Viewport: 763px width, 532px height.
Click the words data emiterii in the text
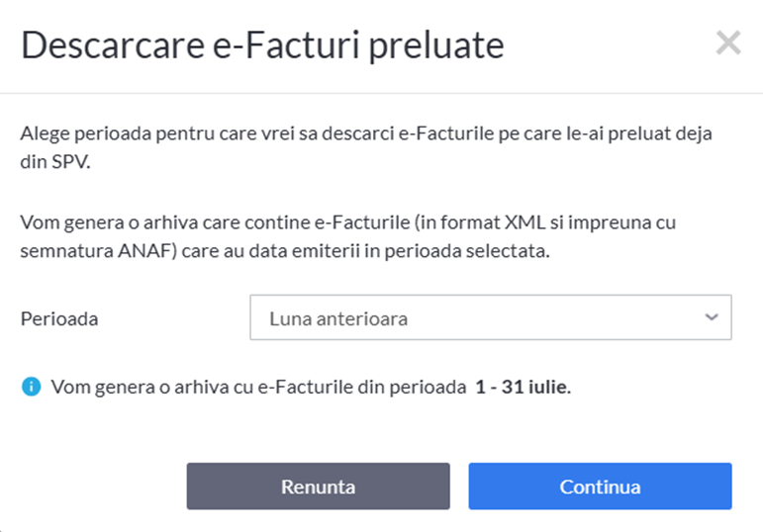(304, 251)
